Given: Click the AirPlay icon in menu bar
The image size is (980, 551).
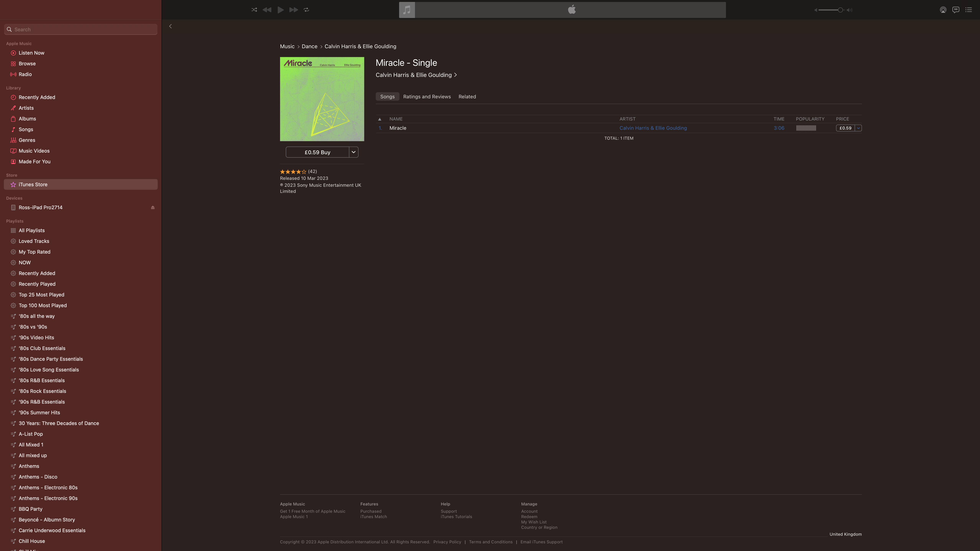Looking at the screenshot, I should click(943, 9).
